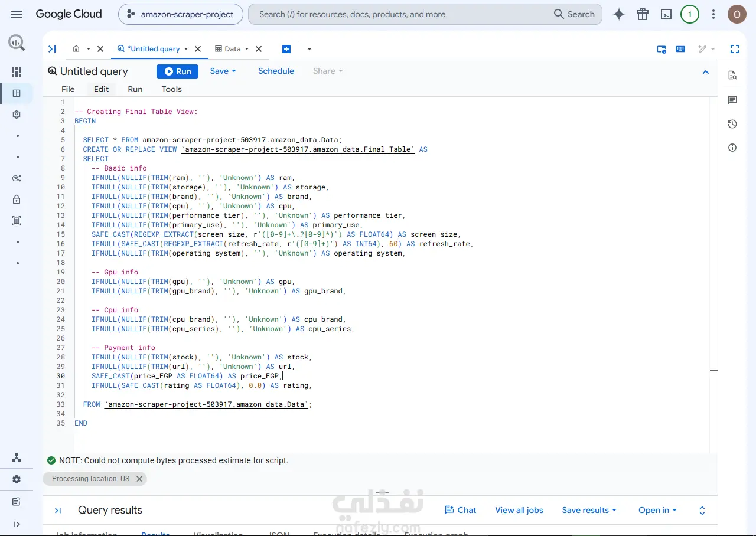756x536 pixels.
Task: Open the Untitled query tab dropdown arrow
Action: pos(186,49)
